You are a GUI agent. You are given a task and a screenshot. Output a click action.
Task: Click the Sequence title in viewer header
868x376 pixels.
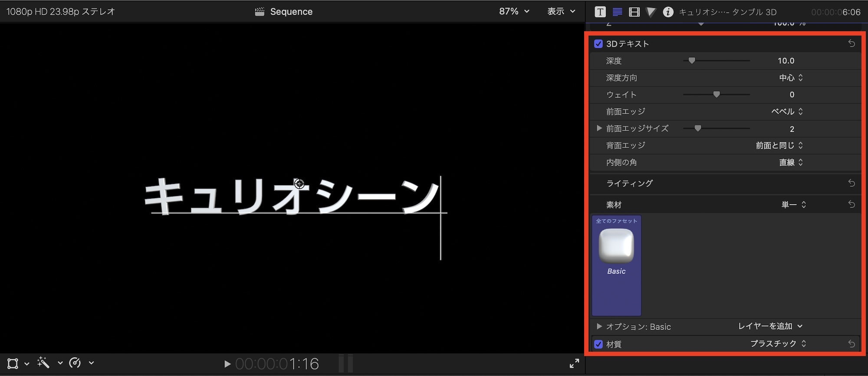291,12
